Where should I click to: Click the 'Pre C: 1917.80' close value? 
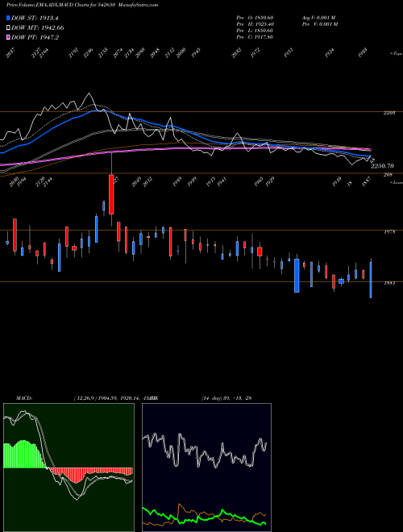pyautogui.click(x=255, y=37)
